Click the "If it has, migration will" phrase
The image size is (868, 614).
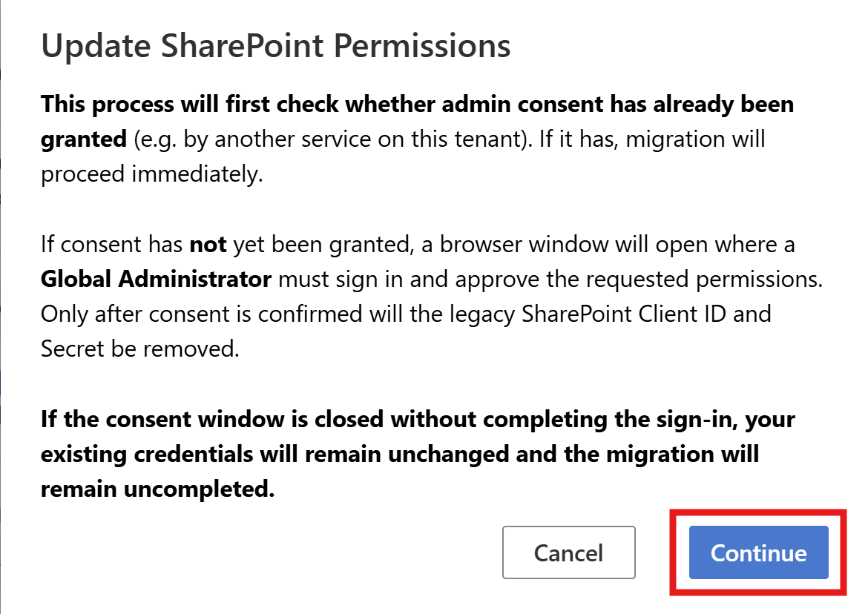coord(630,138)
